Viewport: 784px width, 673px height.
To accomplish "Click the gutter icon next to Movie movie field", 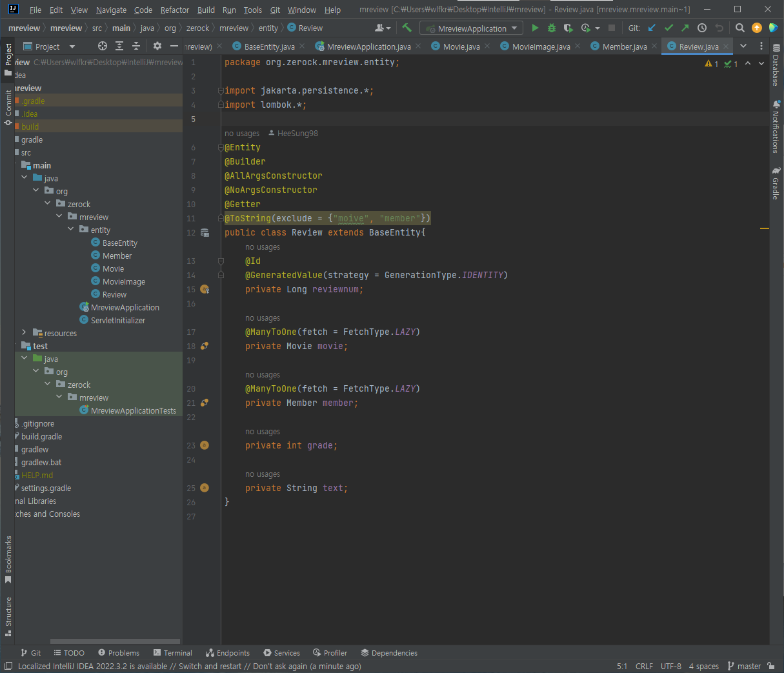I will [205, 346].
